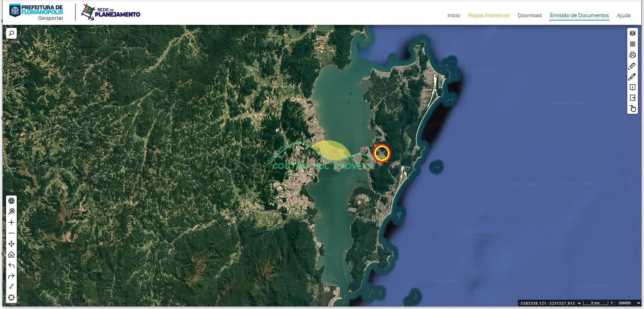Expand the coordinate system dropdown arrow

pyautogui.click(x=579, y=303)
